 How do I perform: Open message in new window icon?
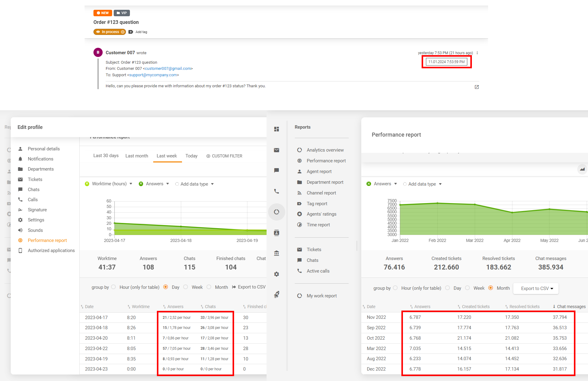pyautogui.click(x=476, y=87)
